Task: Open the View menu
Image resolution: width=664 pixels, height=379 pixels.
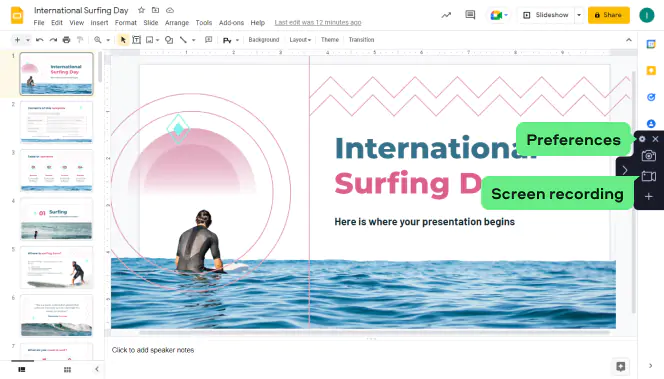Action: coord(77,23)
